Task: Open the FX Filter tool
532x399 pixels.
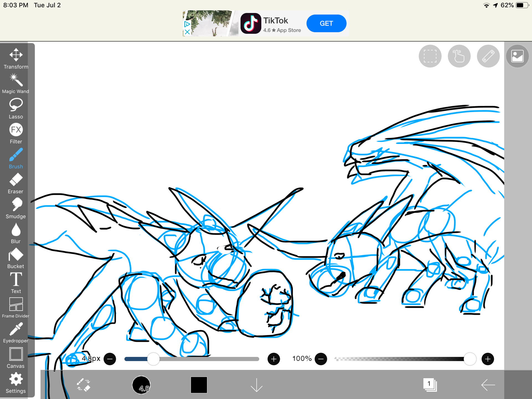Action: point(16,134)
